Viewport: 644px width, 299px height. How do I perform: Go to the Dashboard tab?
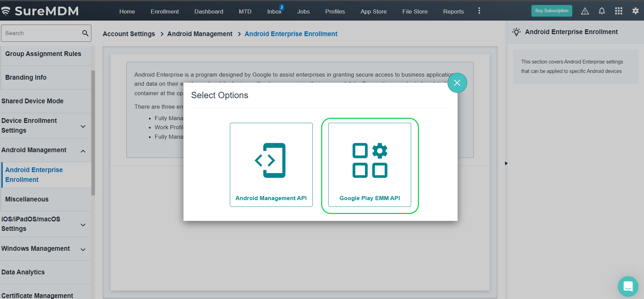[209, 11]
